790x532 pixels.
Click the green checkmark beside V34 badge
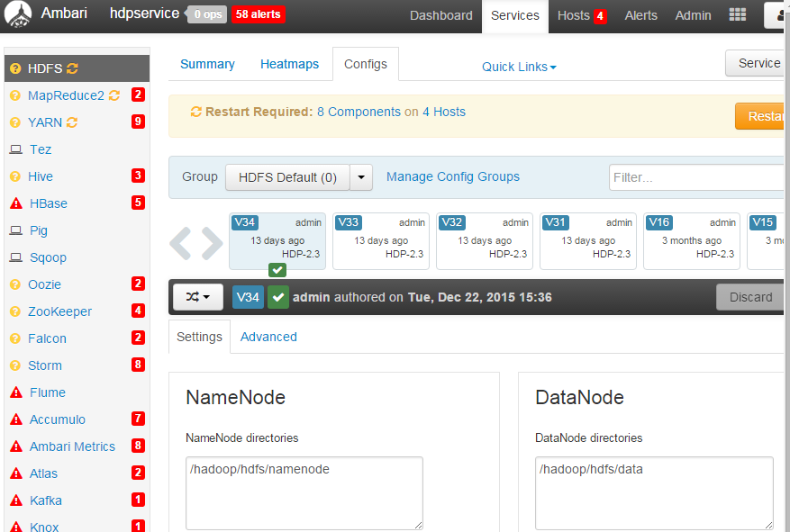tap(278, 297)
